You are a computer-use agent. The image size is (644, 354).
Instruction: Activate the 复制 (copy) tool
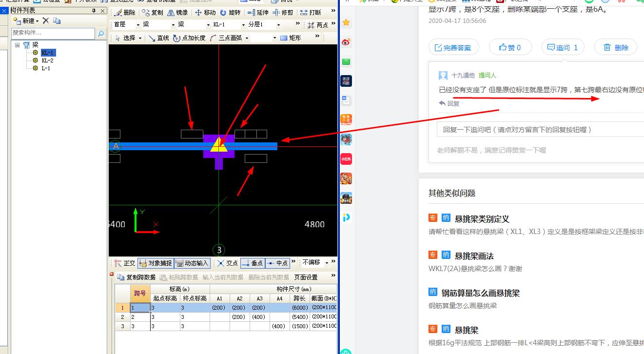click(x=153, y=13)
